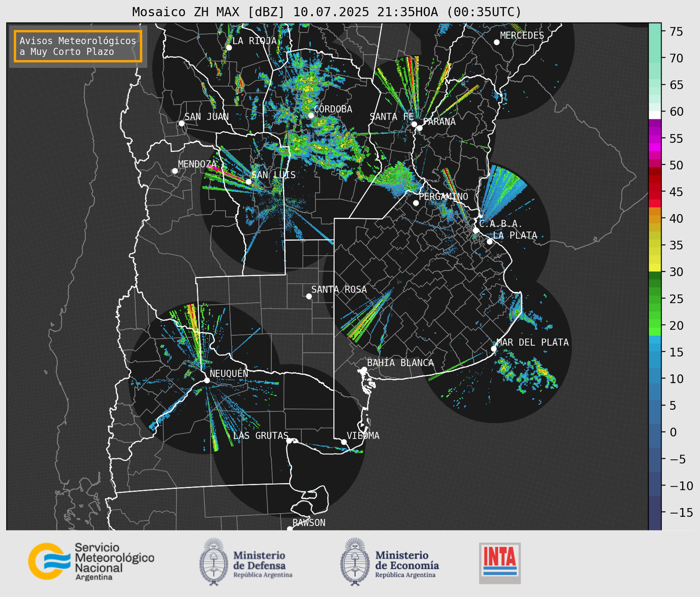Select the SANTA FE city marker
Viewport: 700px width, 597px height.
coord(414,124)
